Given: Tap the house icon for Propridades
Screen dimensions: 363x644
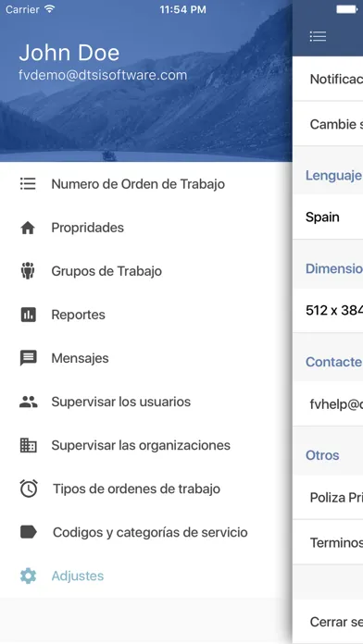Looking at the screenshot, I should (x=28, y=228).
